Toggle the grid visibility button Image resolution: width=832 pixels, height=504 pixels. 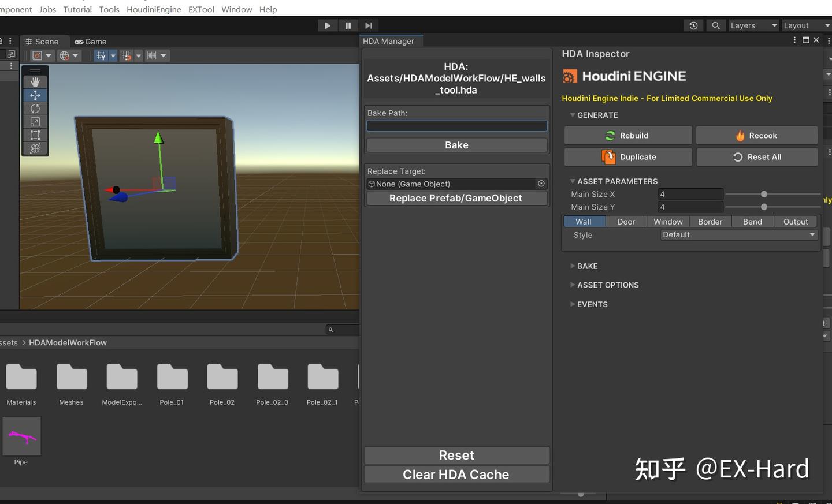[x=101, y=55]
